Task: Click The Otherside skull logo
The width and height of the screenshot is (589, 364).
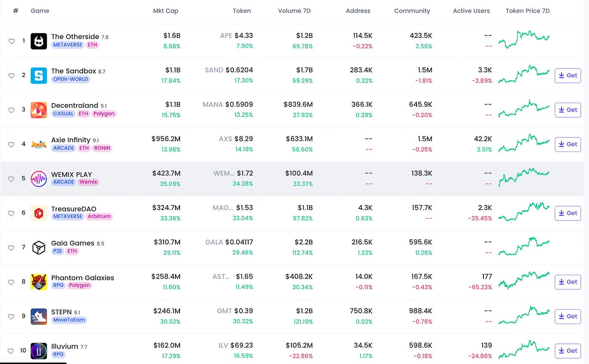Action: point(39,41)
